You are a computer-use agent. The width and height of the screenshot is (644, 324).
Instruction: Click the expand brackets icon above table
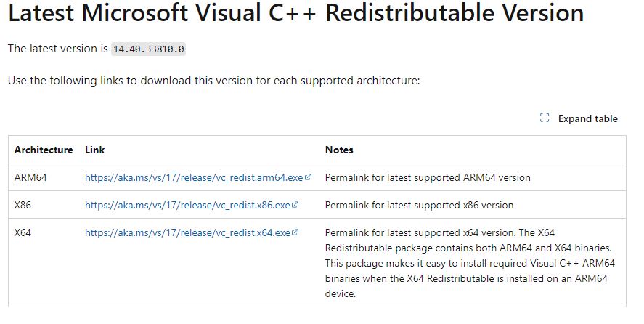(x=545, y=118)
